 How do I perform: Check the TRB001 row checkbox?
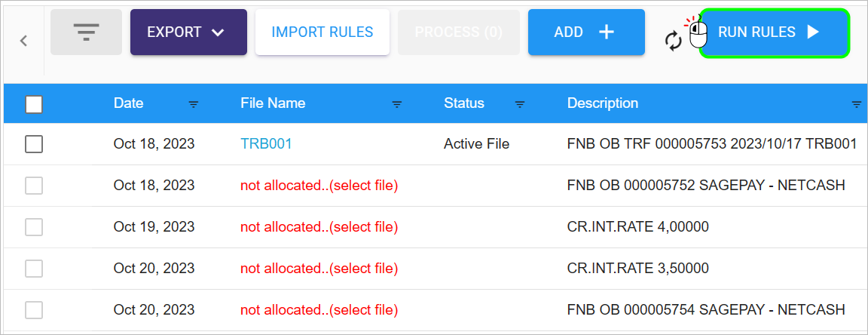(34, 144)
